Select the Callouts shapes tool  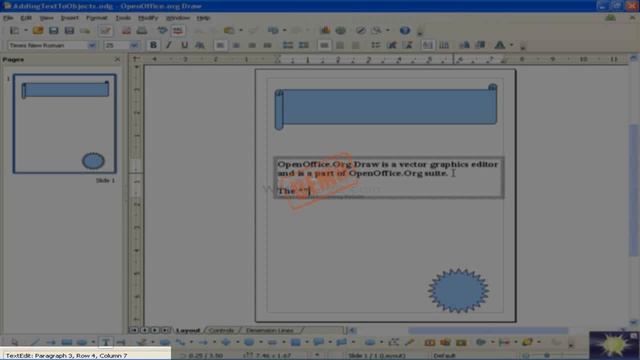pyautogui.click(x=318, y=342)
